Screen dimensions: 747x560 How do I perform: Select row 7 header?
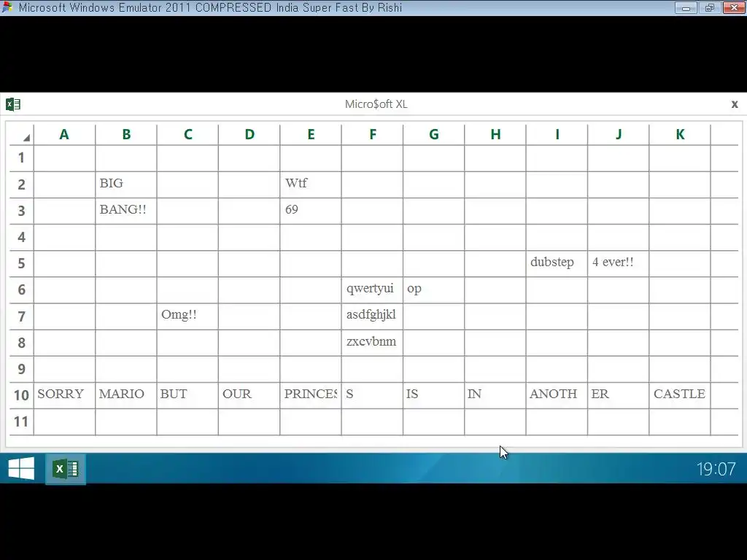(21, 316)
